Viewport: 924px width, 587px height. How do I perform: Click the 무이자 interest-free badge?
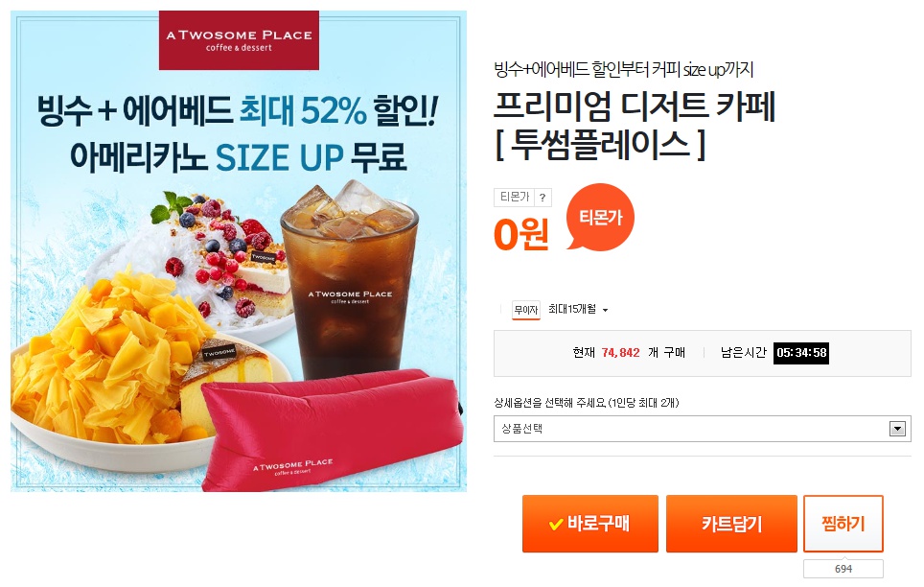coord(525,310)
